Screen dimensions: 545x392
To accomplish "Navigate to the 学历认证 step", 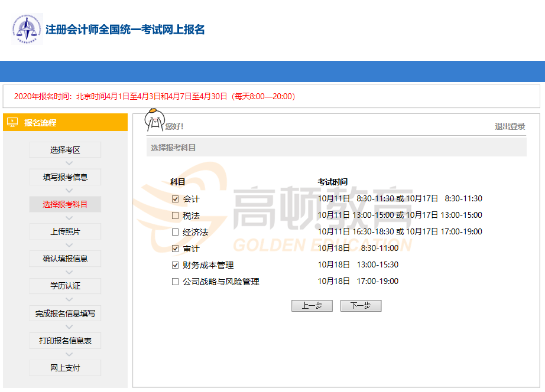I will pos(65,286).
